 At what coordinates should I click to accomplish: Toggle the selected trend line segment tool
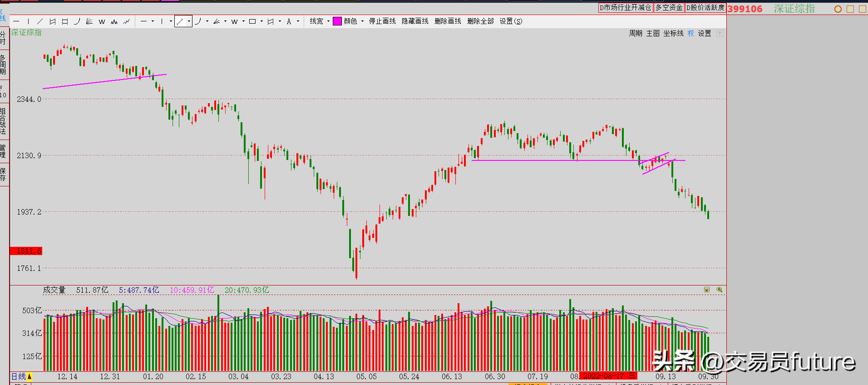tap(180, 21)
